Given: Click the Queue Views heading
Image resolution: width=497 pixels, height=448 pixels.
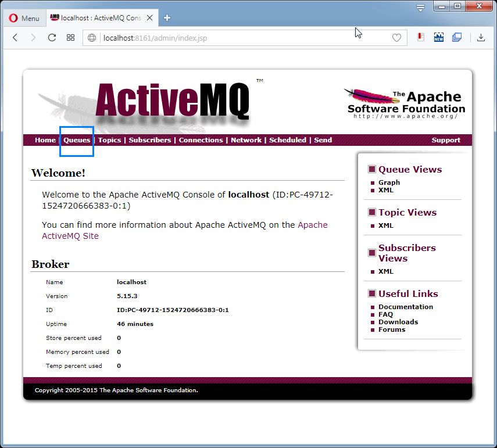Looking at the screenshot, I should click(x=410, y=170).
